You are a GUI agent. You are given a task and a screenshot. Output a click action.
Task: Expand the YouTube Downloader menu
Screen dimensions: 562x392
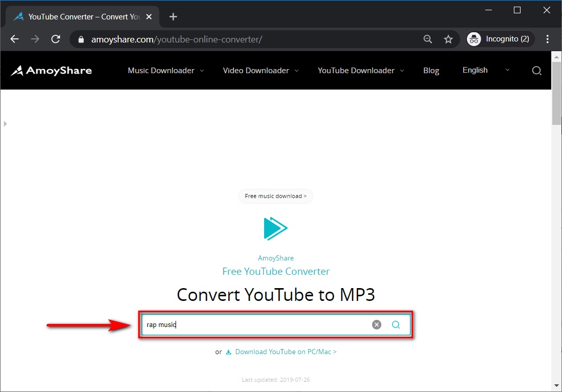point(361,71)
